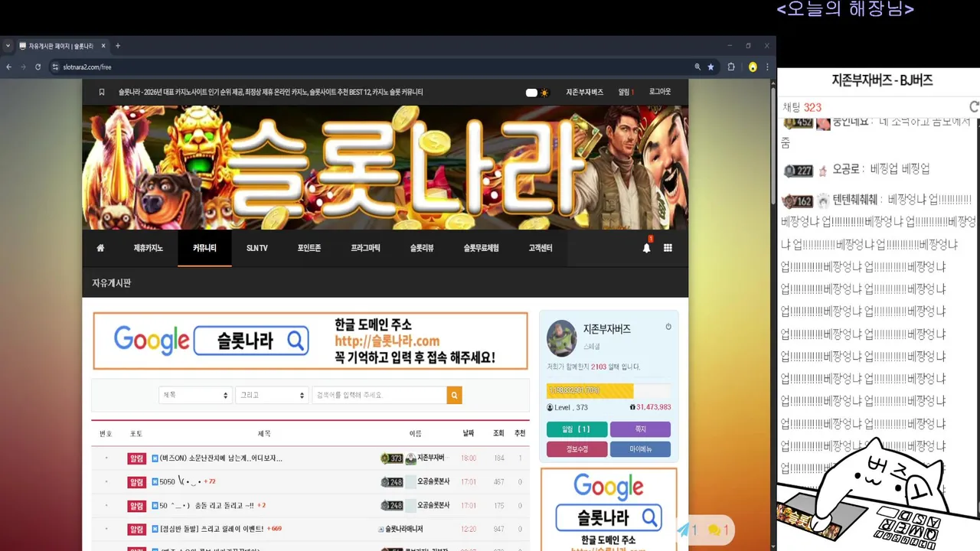Image resolution: width=980 pixels, height=551 pixels.
Task: Open the Chrome profile avatar
Action: tap(753, 67)
